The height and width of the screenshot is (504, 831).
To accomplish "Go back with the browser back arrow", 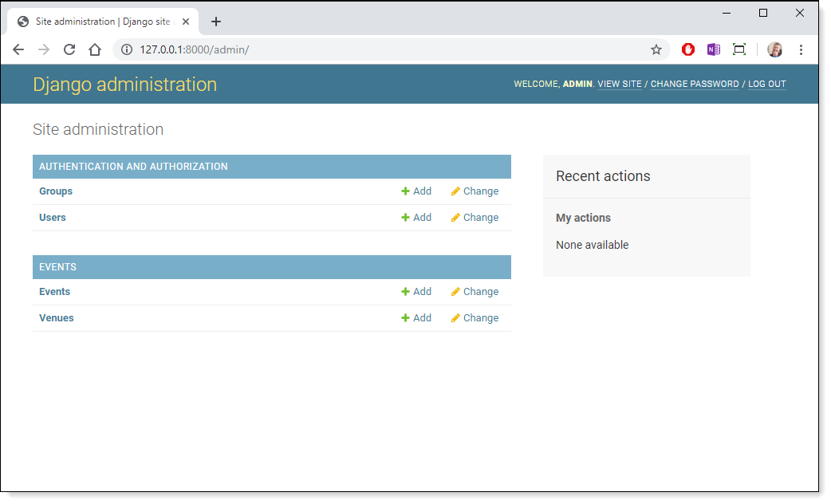I will pyautogui.click(x=18, y=49).
